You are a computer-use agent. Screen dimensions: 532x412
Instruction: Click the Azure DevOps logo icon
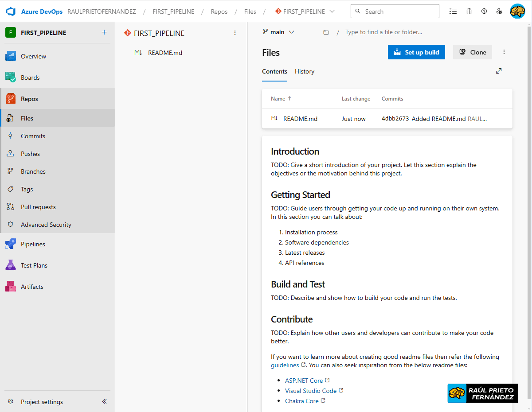tap(11, 12)
